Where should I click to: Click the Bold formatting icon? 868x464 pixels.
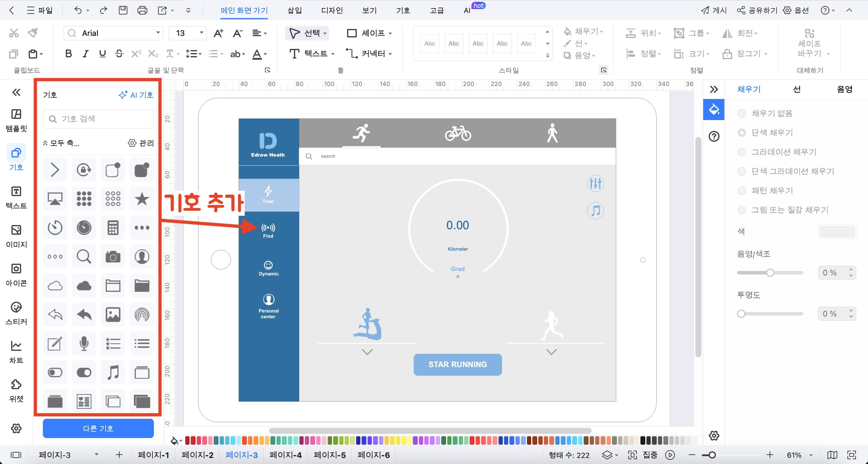pos(69,53)
